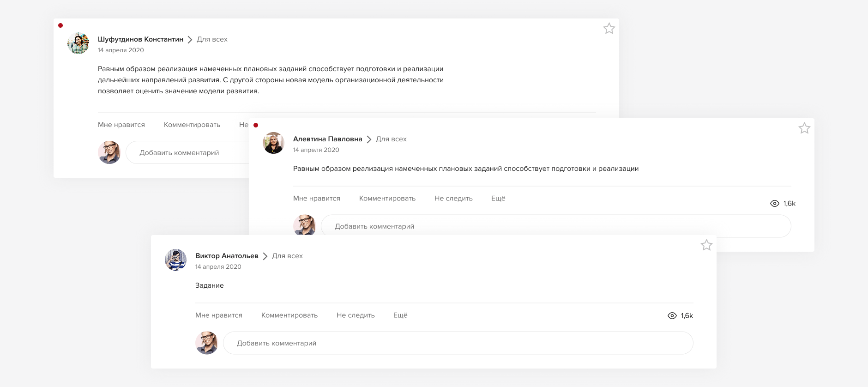Open 'Для всех' recipients on Константин's post
Image resolution: width=868 pixels, height=387 pixels.
click(x=212, y=39)
